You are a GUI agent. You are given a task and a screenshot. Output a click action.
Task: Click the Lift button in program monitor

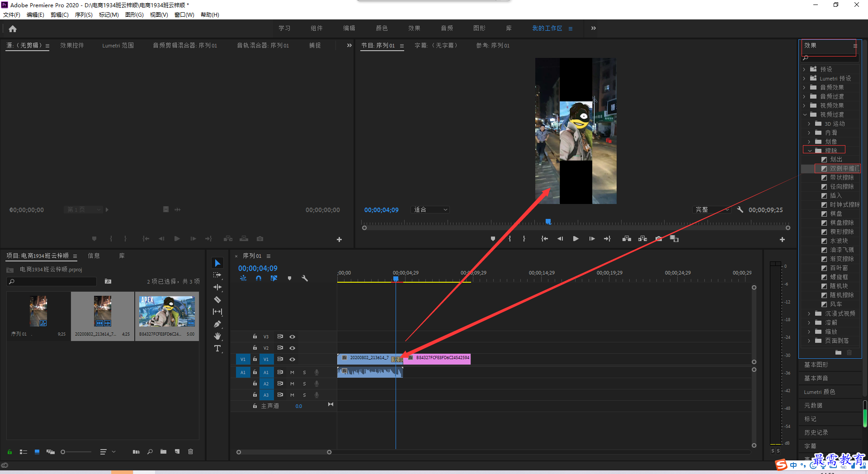click(x=627, y=239)
